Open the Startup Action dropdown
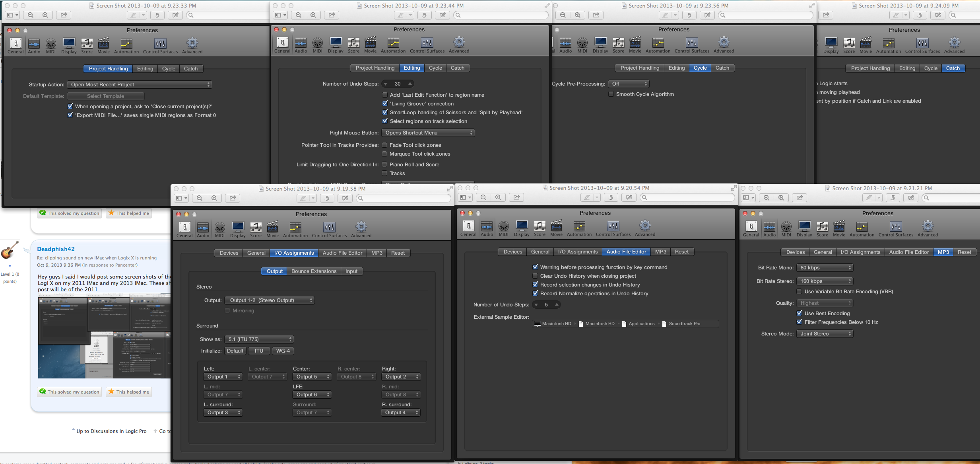This screenshot has height=464, width=980. [x=140, y=84]
